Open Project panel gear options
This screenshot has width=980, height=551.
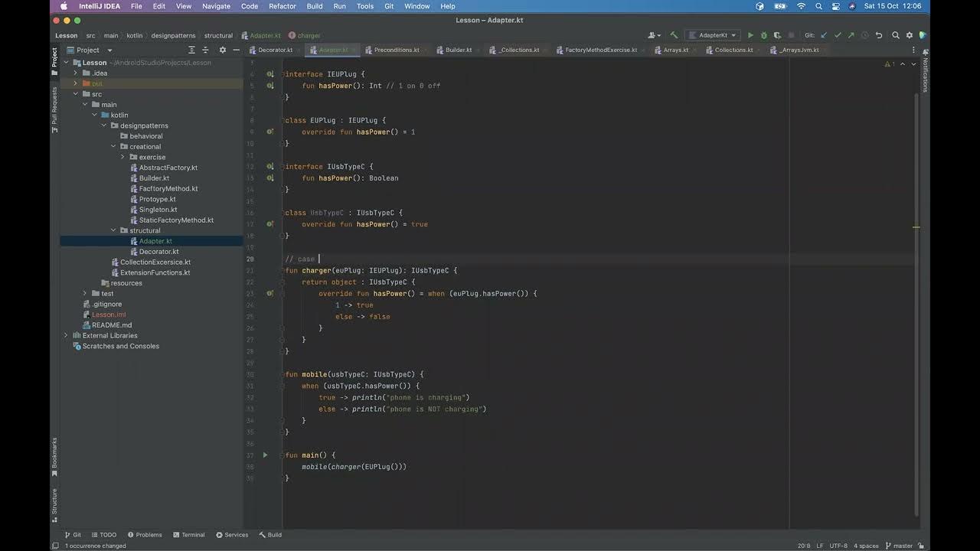(223, 50)
